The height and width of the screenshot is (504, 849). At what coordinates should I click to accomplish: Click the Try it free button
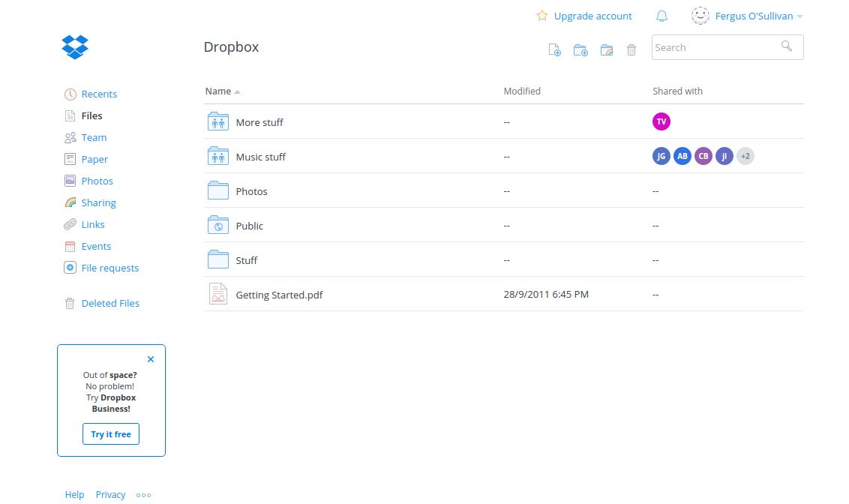(x=111, y=434)
